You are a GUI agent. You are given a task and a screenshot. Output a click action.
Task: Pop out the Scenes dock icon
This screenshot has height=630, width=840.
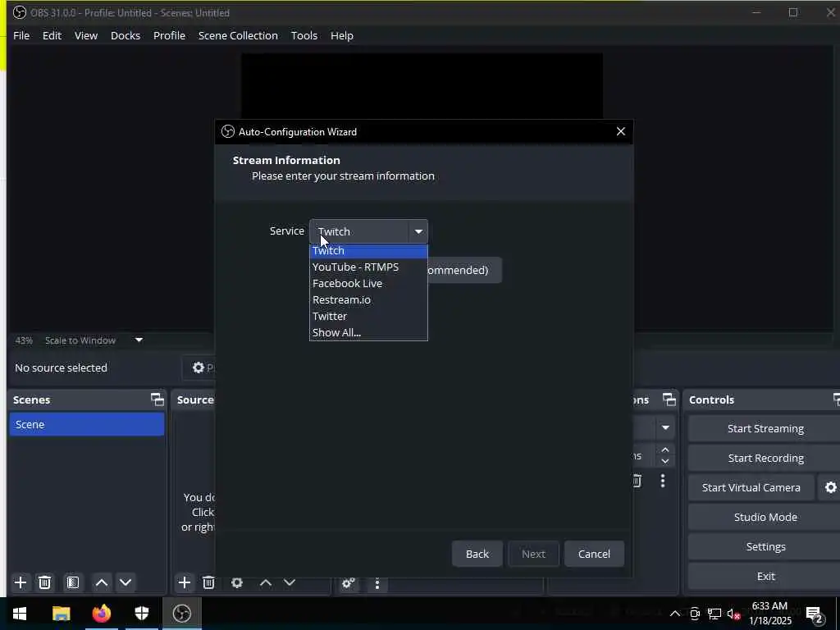coord(157,399)
